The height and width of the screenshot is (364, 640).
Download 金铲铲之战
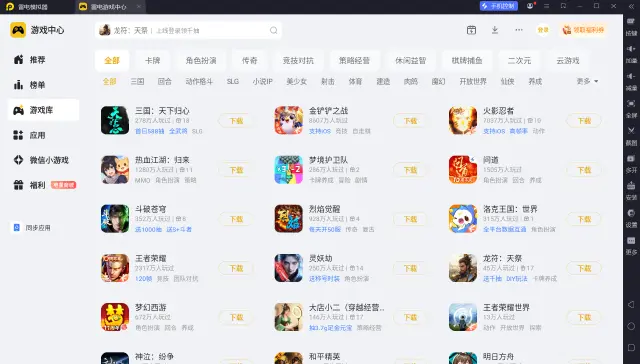(x=410, y=121)
